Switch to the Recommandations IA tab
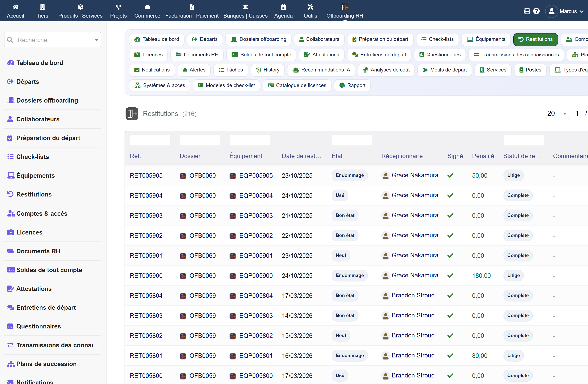The image size is (588, 384). tap(321, 70)
